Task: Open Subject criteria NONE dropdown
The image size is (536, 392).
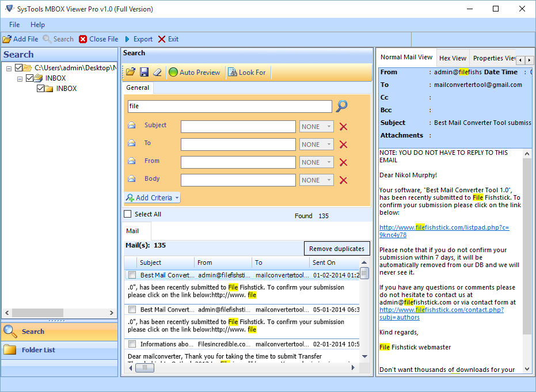Action: (317, 127)
